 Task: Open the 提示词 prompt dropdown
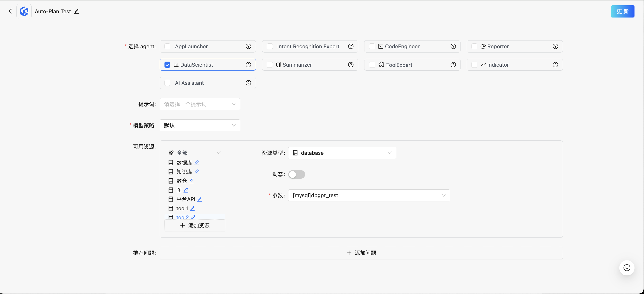[200, 104]
